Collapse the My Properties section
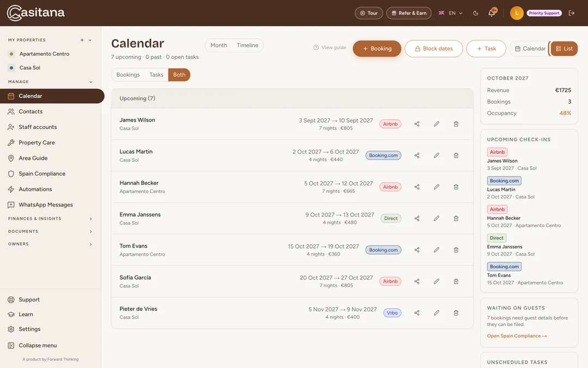Viewport: 588px width, 368px height. (x=90, y=40)
